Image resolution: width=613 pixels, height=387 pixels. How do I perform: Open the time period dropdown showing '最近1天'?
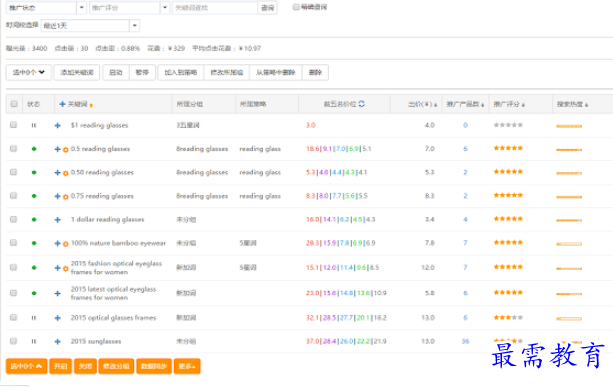[90, 26]
